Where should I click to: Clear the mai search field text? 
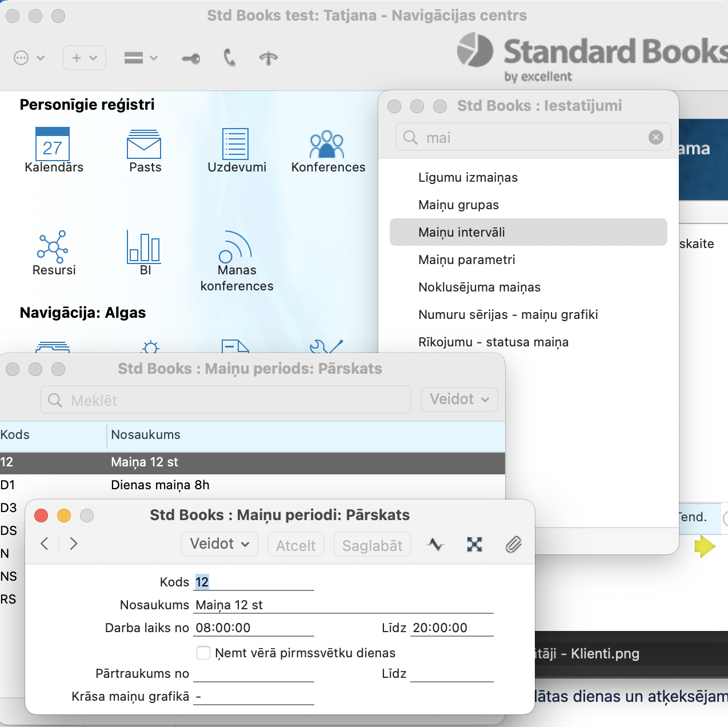coord(655,137)
